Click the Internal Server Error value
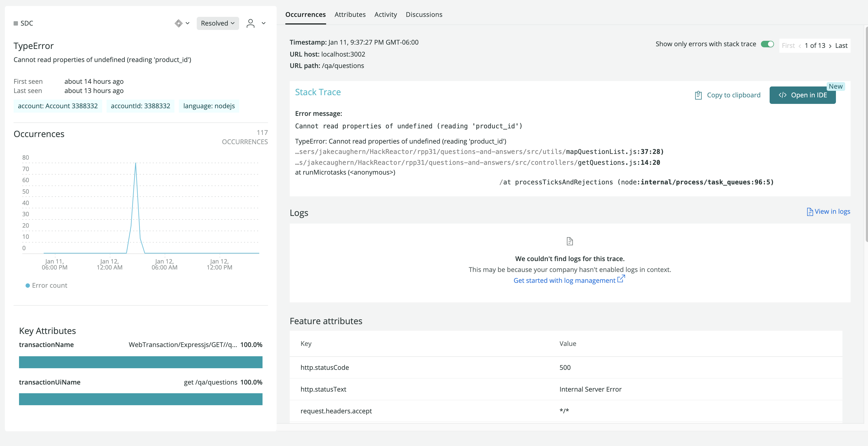Screen dimensions: 868x446 coord(590,389)
